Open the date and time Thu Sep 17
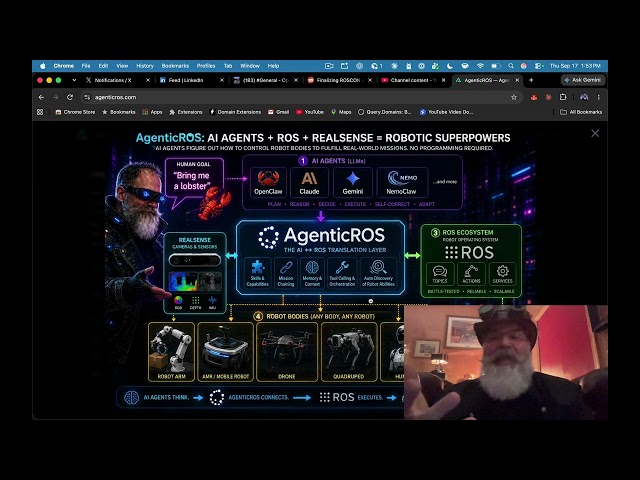The width and height of the screenshot is (640, 480). (575, 66)
